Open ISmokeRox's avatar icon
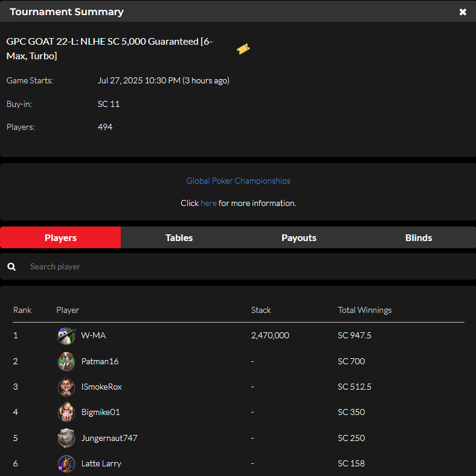Viewport: 476px width, 476px height. [x=66, y=387]
